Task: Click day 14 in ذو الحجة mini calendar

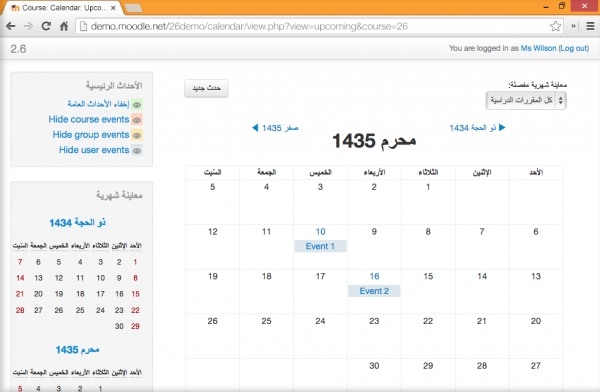Action: click(x=20, y=278)
